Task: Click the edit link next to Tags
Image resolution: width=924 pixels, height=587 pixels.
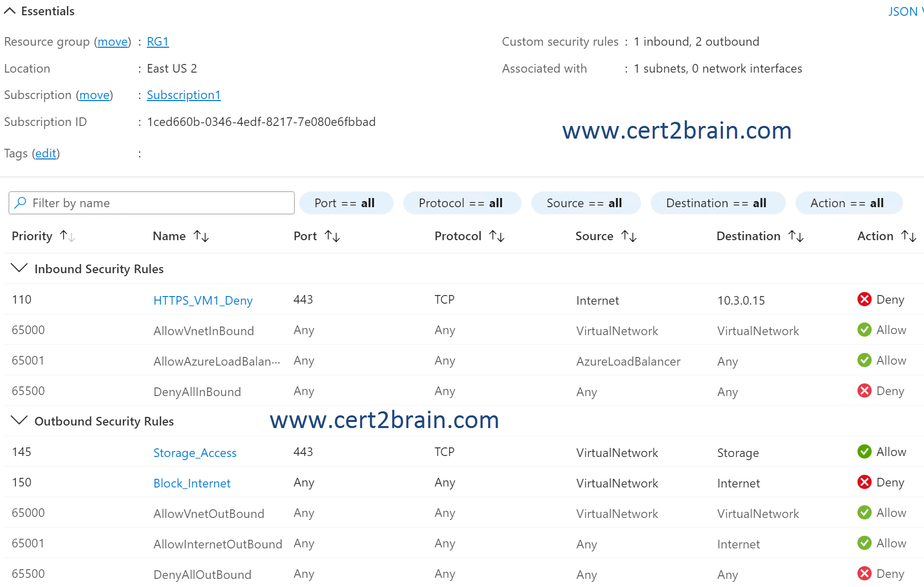Action: coord(46,153)
